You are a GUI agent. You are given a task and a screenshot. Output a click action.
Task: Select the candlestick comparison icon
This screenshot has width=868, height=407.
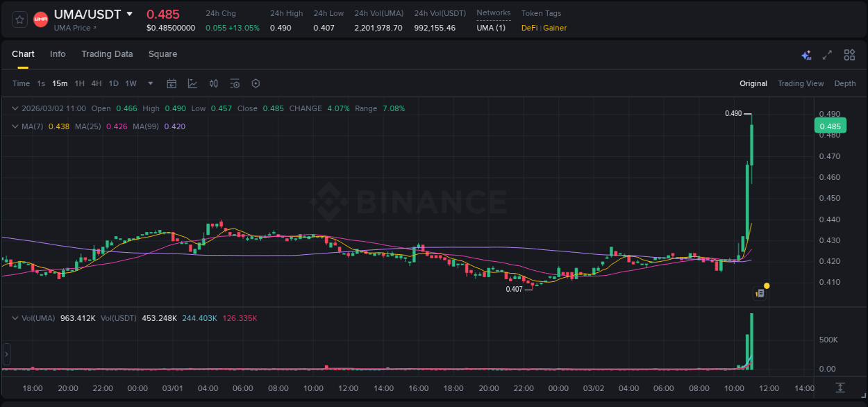tap(214, 83)
